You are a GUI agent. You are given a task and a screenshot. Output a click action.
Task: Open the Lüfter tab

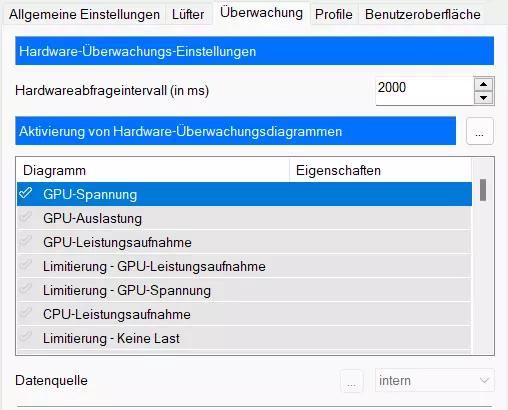[188, 15]
